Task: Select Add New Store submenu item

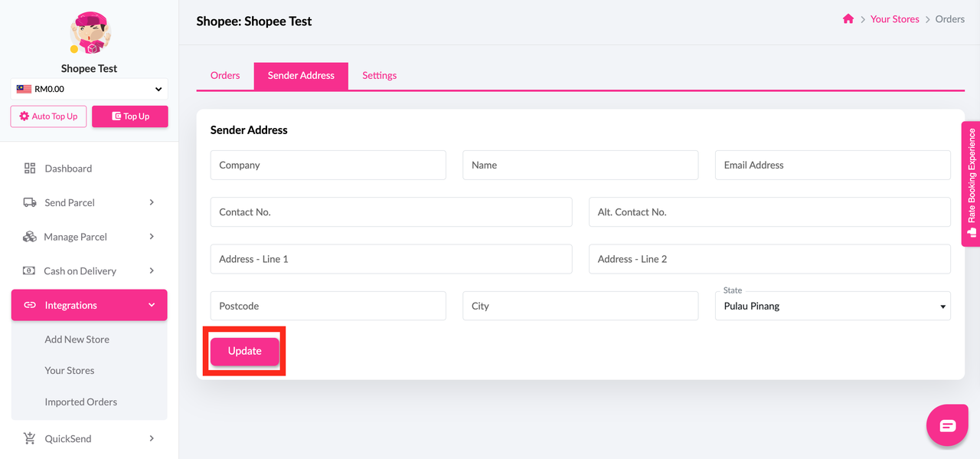Action: pos(77,339)
